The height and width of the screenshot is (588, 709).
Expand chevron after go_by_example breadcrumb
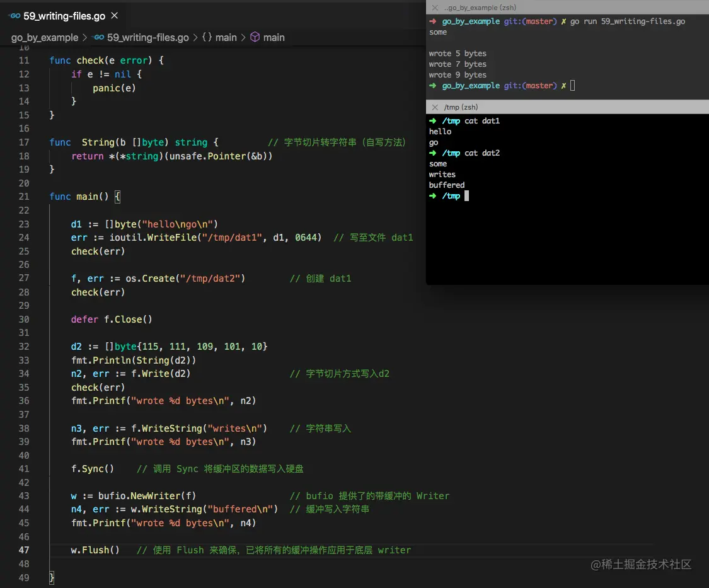click(84, 38)
